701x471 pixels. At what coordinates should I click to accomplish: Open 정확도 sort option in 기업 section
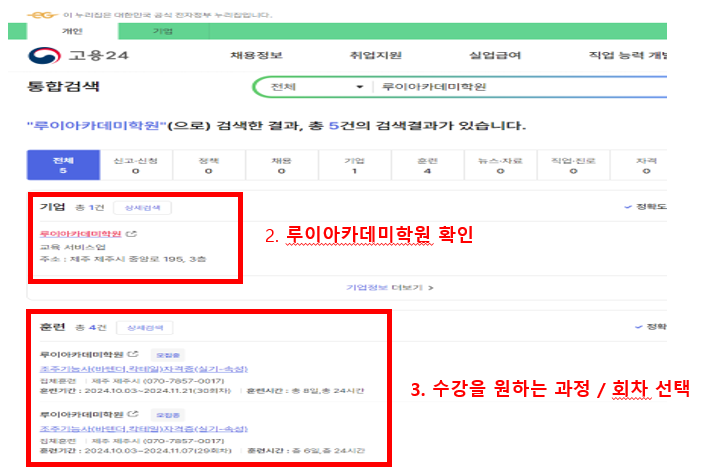(645, 206)
